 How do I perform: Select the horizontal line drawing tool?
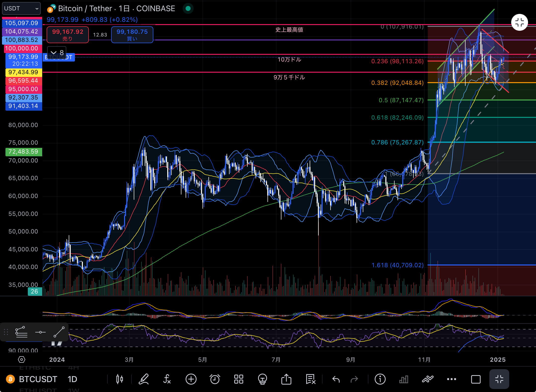pyautogui.click(x=40, y=332)
